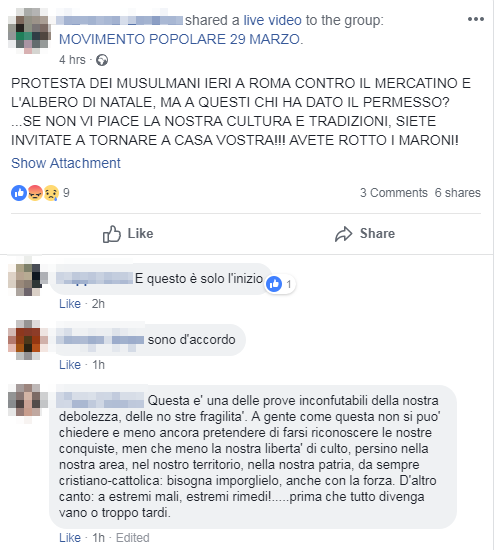The height and width of the screenshot is (550, 495).
Task: Click the angry reaction emoji
Action: click(x=35, y=193)
